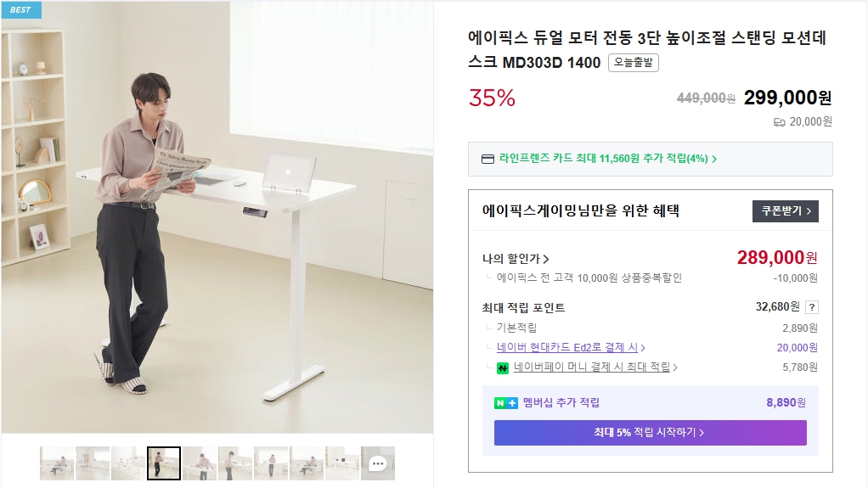This screenshot has height=488, width=868.
Task: Click the BEST badge on product image
Action: (x=20, y=9)
